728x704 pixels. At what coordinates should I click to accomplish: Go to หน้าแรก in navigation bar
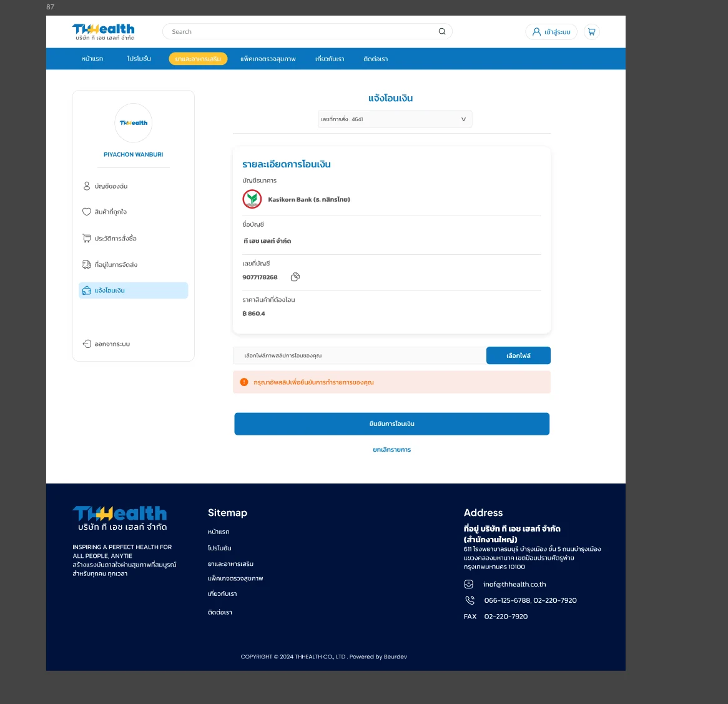coord(92,59)
